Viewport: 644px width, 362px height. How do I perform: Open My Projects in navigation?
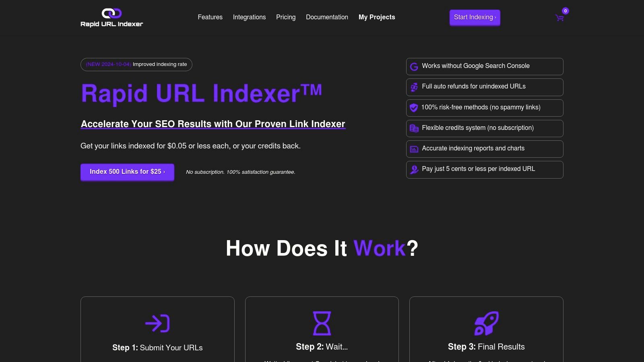pos(377,17)
